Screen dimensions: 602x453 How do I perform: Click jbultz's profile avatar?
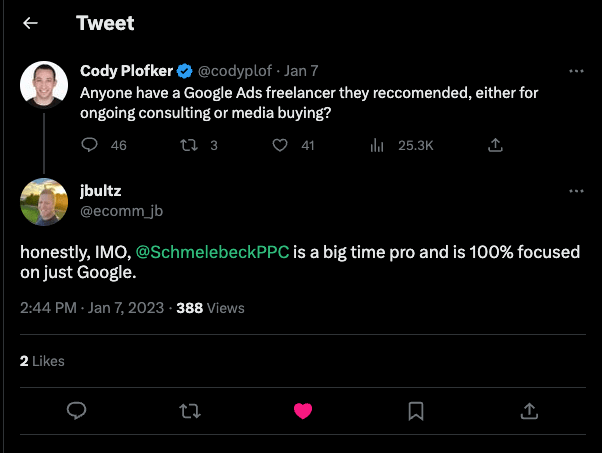44,202
